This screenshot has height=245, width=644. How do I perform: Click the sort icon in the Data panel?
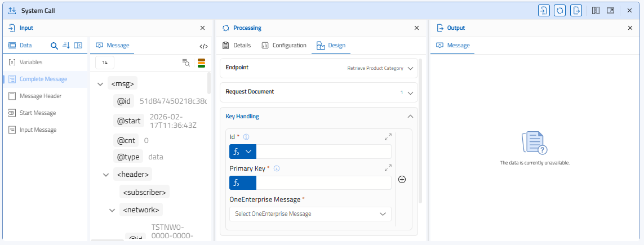(x=66, y=46)
